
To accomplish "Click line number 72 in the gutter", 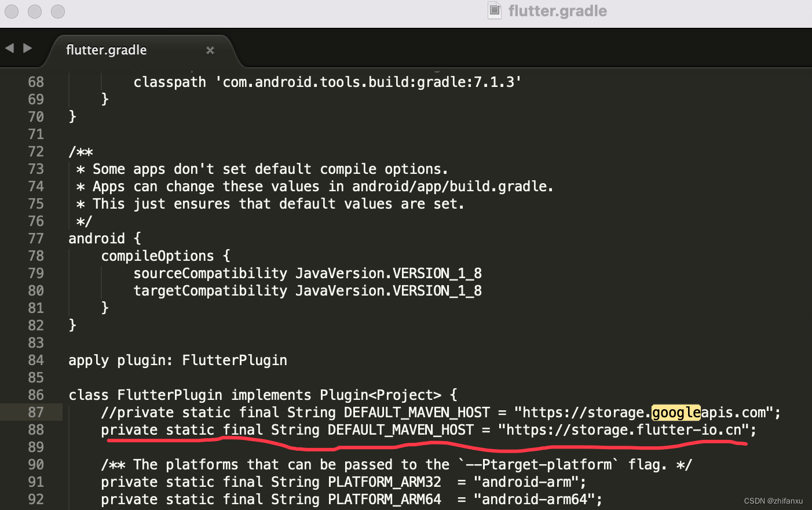I will pos(36,151).
